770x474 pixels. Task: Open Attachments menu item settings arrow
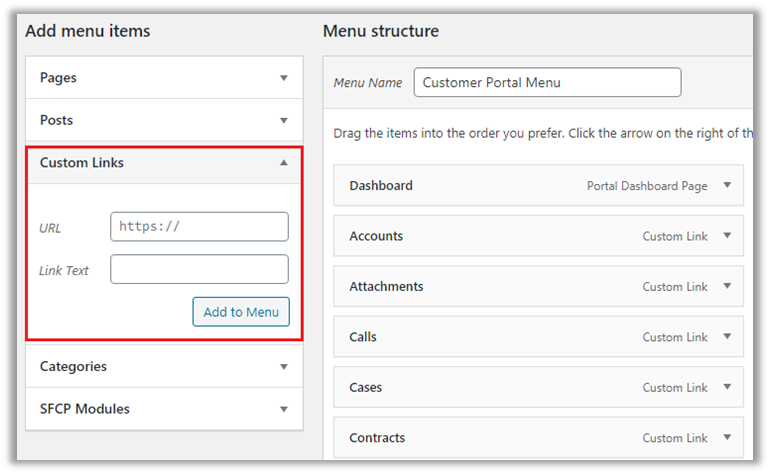click(x=727, y=286)
